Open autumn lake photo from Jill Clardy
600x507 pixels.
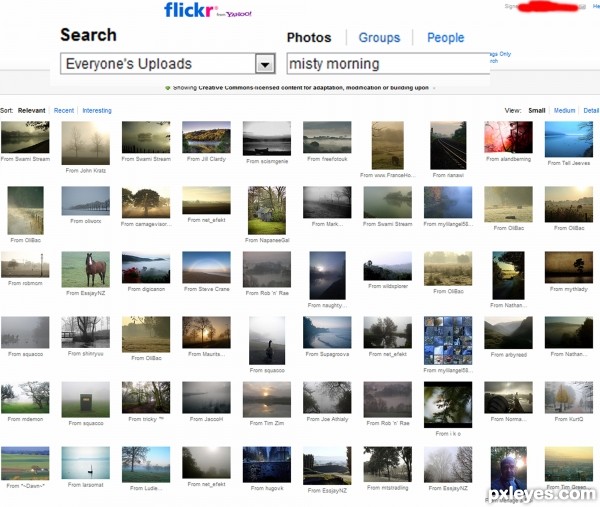(x=206, y=137)
